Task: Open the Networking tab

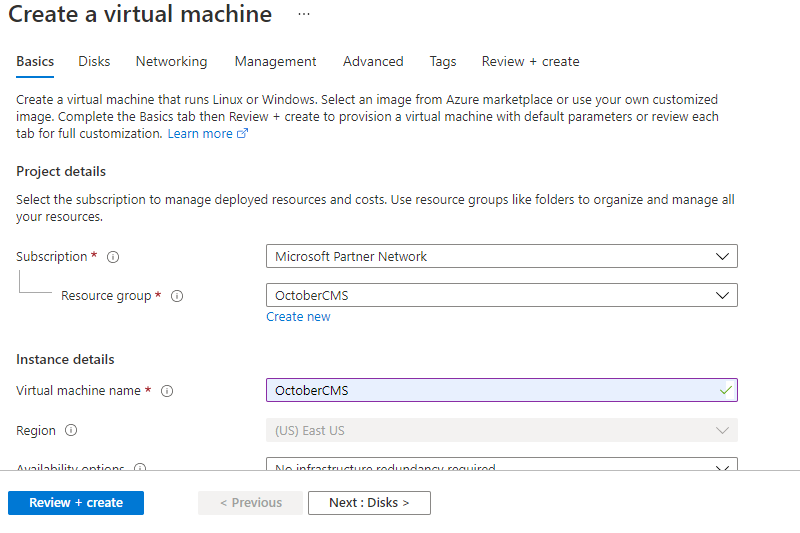Action: point(171,61)
